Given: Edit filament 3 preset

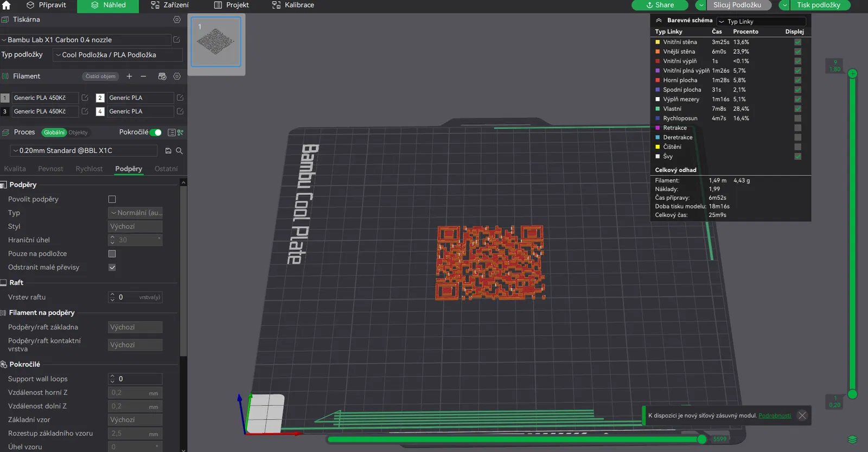Looking at the screenshot, I should pos(85,111).
